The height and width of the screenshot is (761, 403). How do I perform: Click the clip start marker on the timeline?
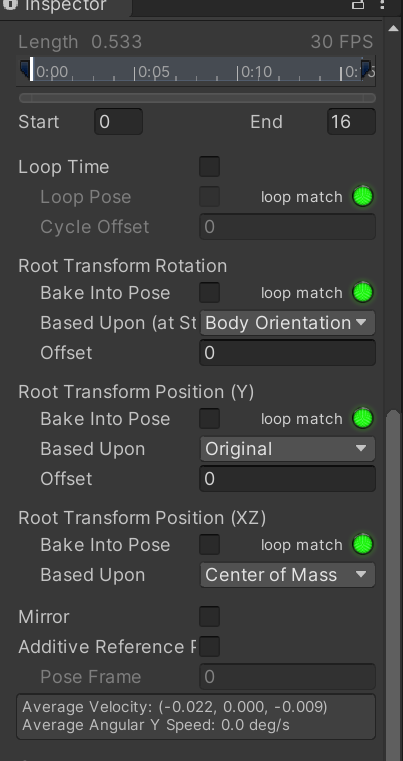[x=25, y=69]
